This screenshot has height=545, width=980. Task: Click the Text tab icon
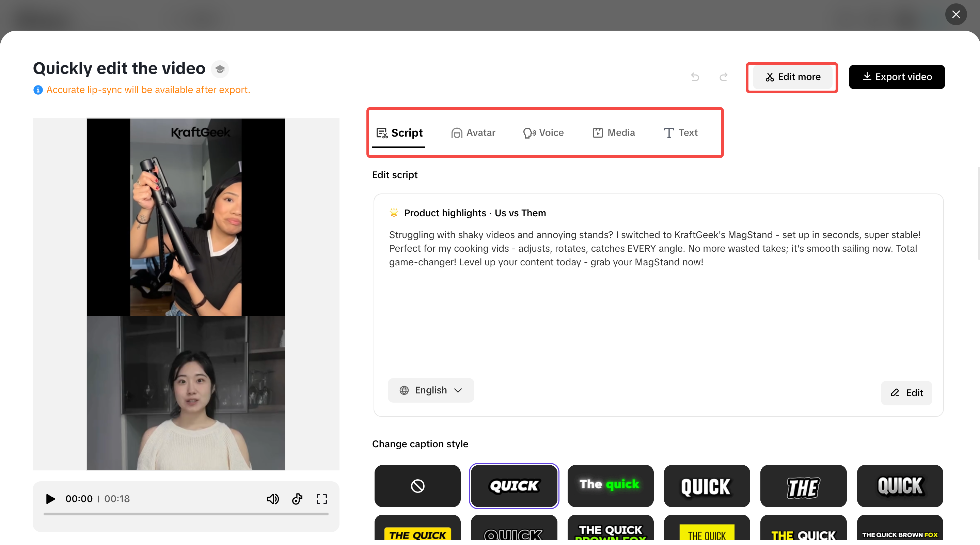[668, 133]
